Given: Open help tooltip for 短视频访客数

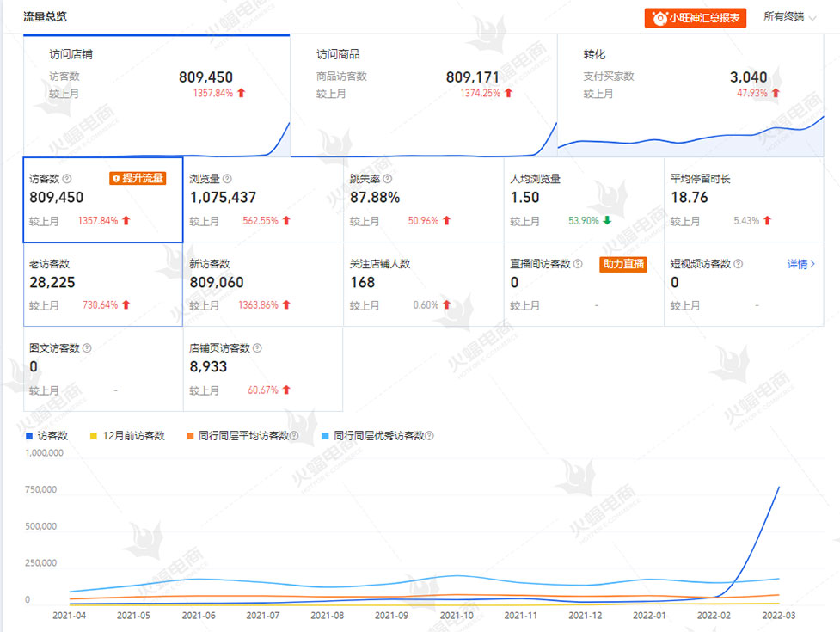Looking at the screenshot, I should tap(739, 264).
